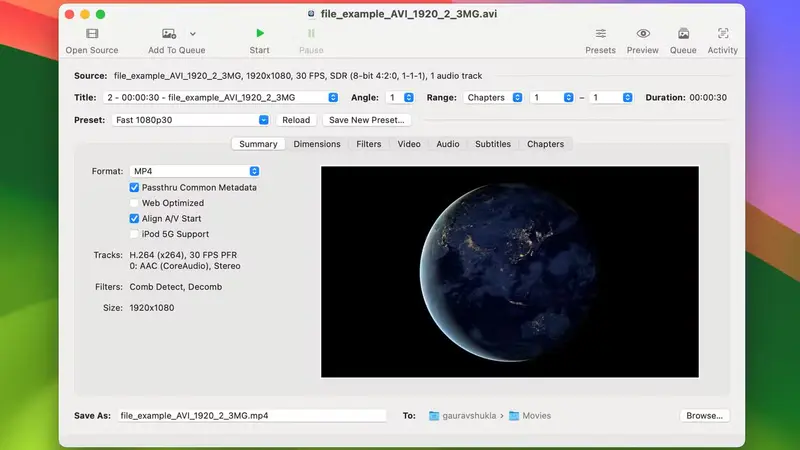Click the Open Source film icon
800x450 pixels.
click(92, 34)
